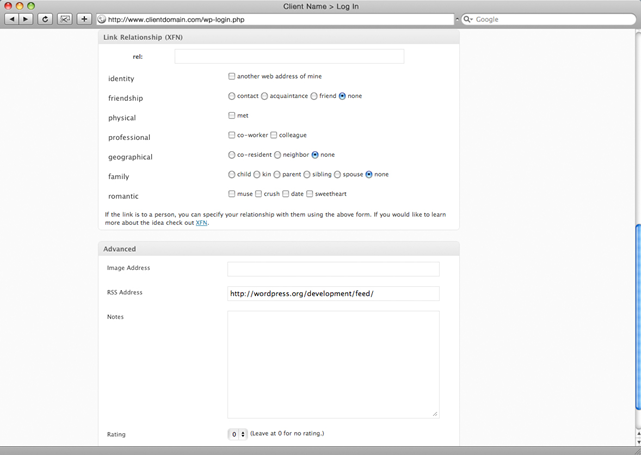The width and height of the screenshot is (642, 456).
Task: Click the toolbar button left of the plus
Action: [x=65, y=19]
